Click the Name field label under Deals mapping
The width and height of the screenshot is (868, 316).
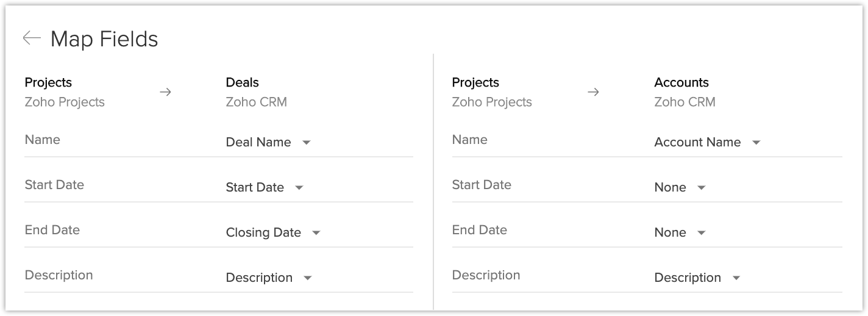(x=42, y=140)
